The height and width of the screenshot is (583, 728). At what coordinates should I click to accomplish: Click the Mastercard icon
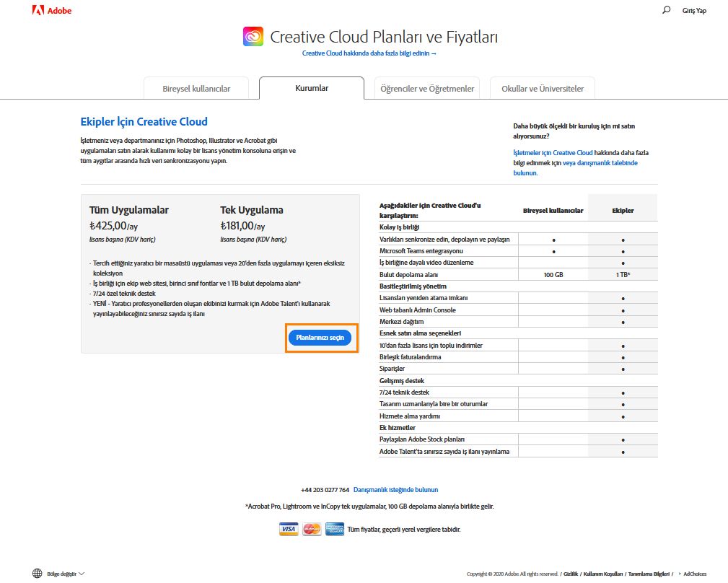pos(312,529)
